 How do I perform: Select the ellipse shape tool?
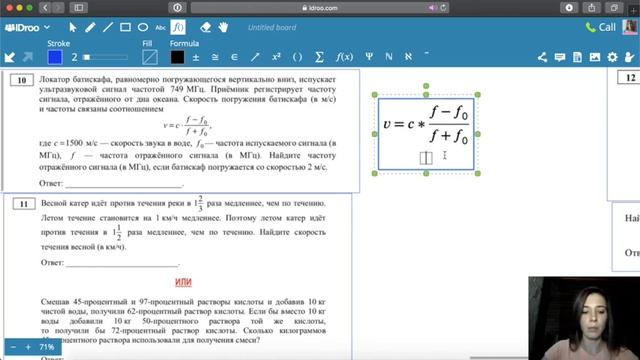143,27
